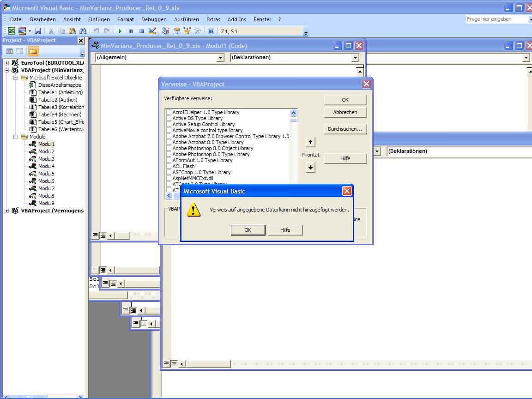
Task: Click the Redo arrow icon
Action: pyautogui.click(x=107, y=31)
